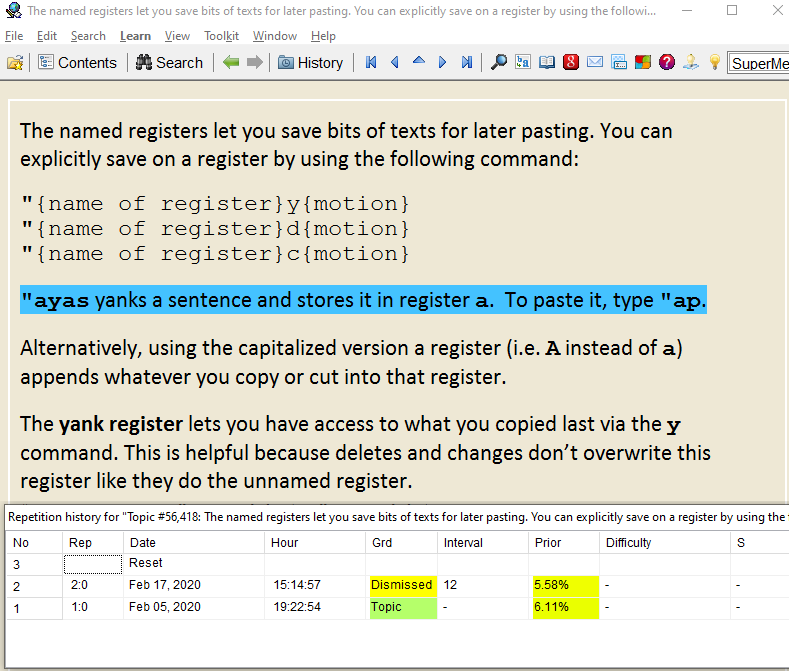This screenshot has height=671, width=789.
Task: Go forward with the gray right arrow
Action: (x=254, y=62)
